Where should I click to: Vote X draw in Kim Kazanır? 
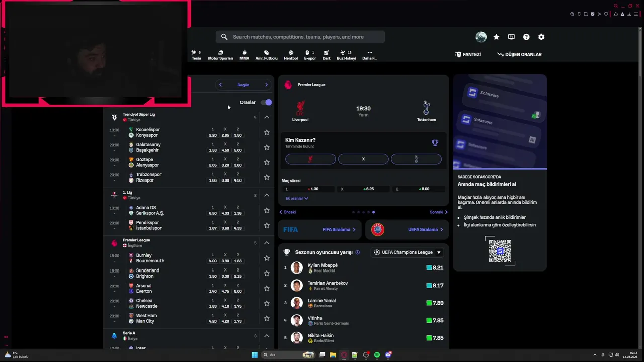click(363, 159)
